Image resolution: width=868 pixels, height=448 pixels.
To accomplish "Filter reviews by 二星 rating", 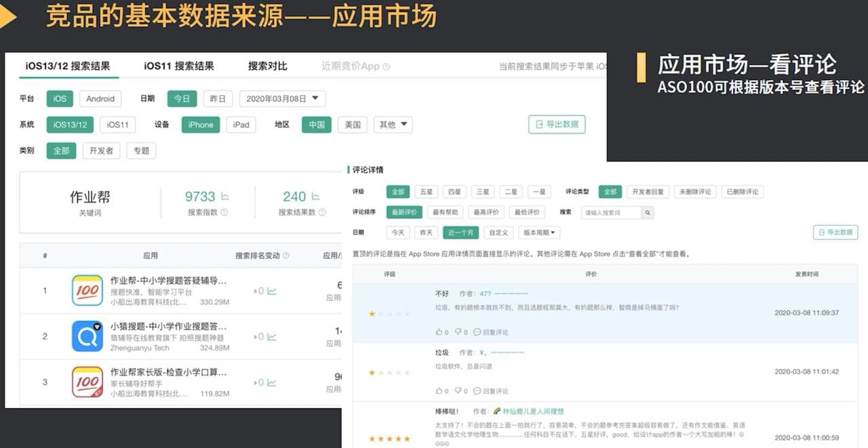I will coord(511,192).
